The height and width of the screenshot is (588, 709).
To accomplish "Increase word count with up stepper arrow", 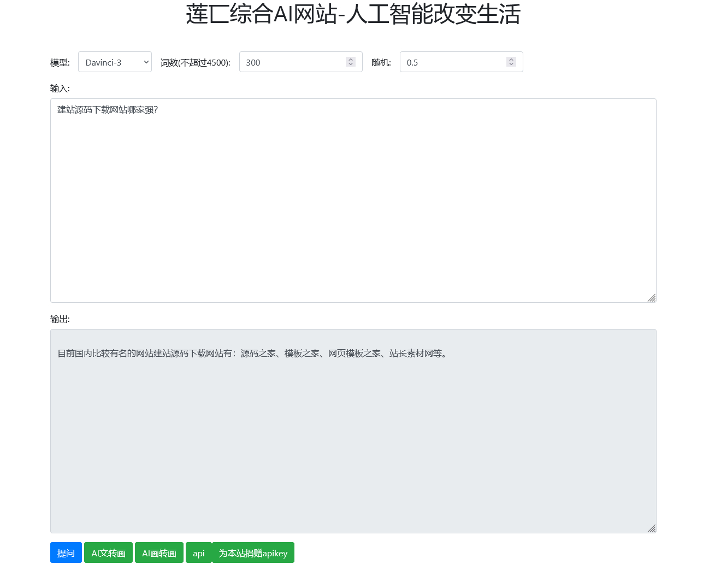I will [351, 60].
